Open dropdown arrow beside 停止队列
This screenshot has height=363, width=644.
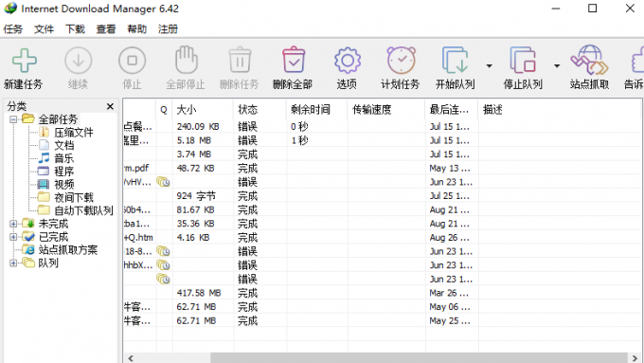557,65
